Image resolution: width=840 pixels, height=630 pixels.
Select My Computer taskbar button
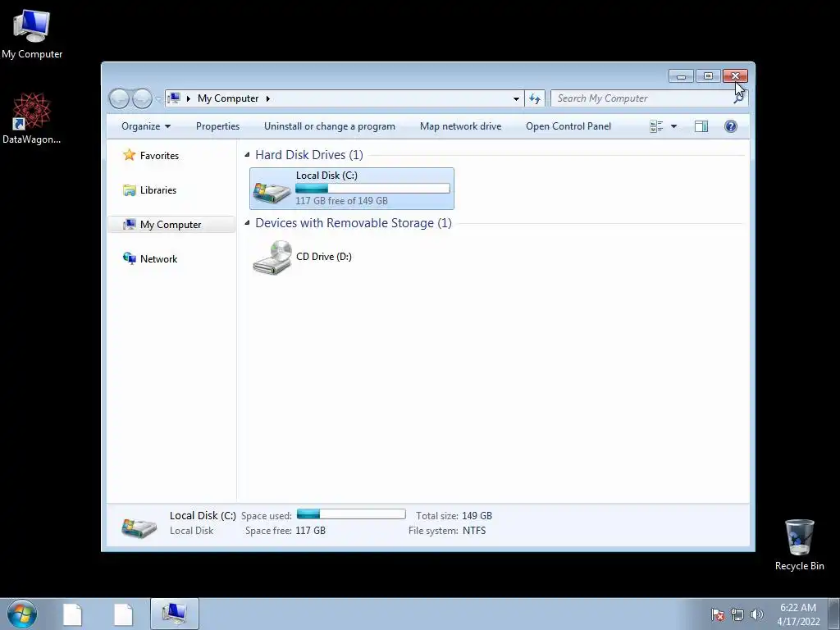(175, 614)
